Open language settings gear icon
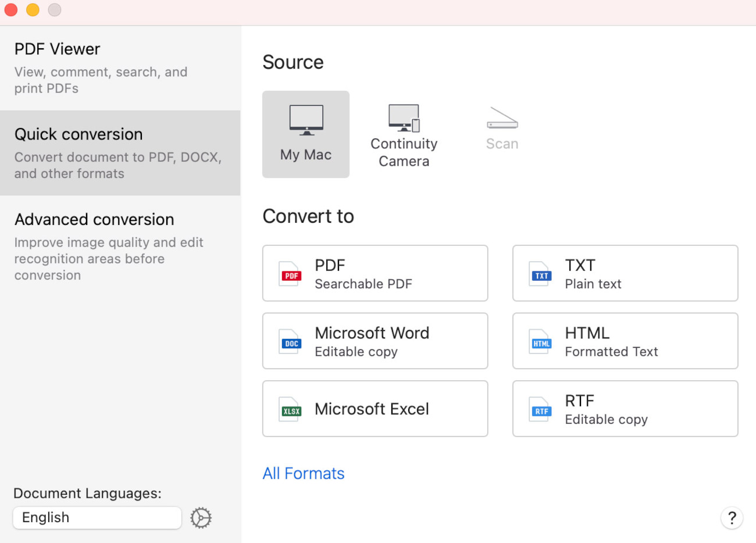 (201, 517)
